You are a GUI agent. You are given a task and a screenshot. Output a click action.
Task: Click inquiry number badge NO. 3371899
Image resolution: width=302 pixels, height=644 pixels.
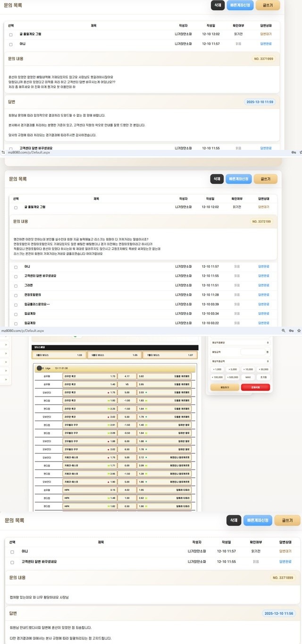283,578
